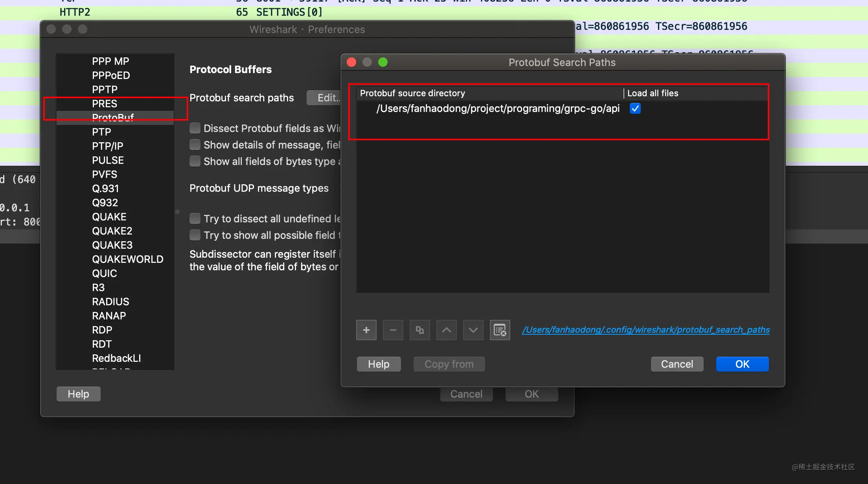Screen dimensions: 868x484
Task: Cancel the Wireshark Preferences window
Action: [466, 394]
